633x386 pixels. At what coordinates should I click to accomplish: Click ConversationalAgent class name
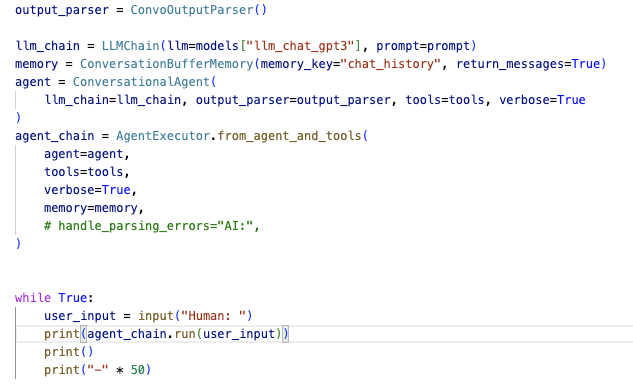tap(141, 82)
